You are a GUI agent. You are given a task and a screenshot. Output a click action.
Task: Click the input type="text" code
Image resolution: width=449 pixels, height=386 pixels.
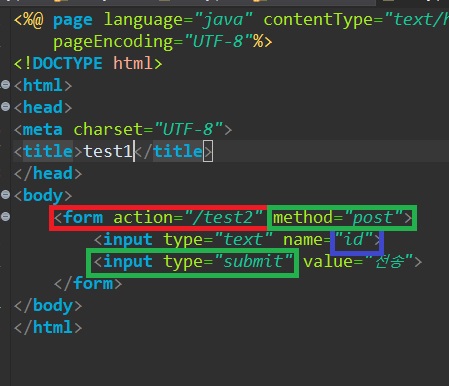click(183, 239)
